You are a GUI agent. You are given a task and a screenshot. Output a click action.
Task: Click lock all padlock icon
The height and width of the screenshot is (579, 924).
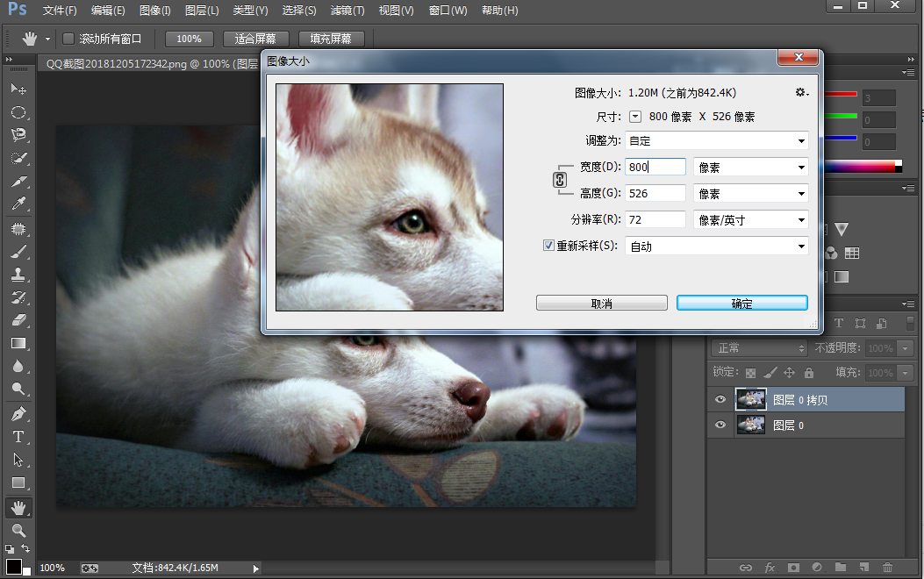(809, 372)
